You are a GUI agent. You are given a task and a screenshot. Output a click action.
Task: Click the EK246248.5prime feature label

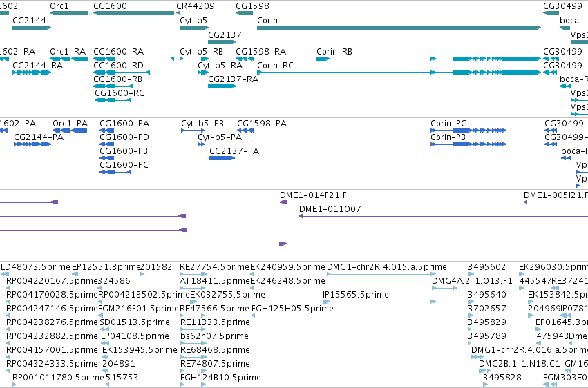tap(287, 281)
